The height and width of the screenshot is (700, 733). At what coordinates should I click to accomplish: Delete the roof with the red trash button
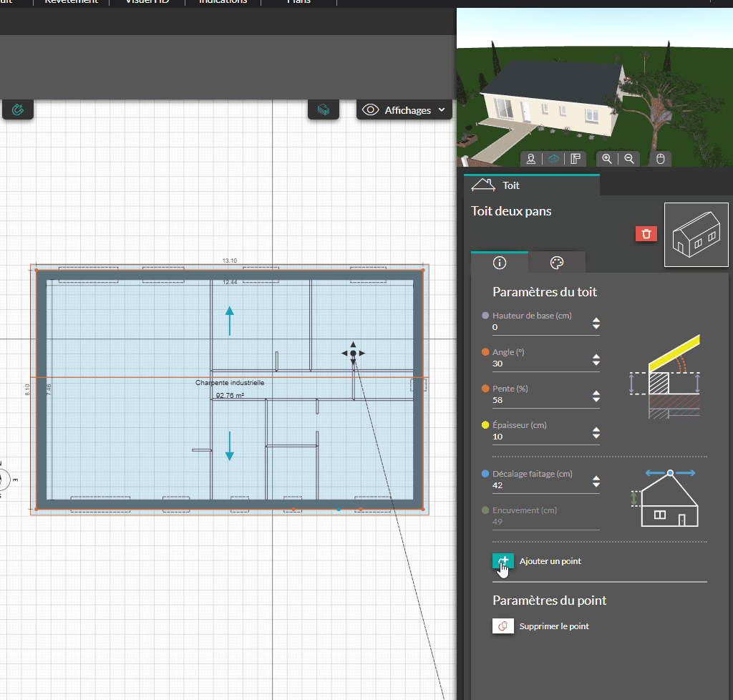coord(646,233)
